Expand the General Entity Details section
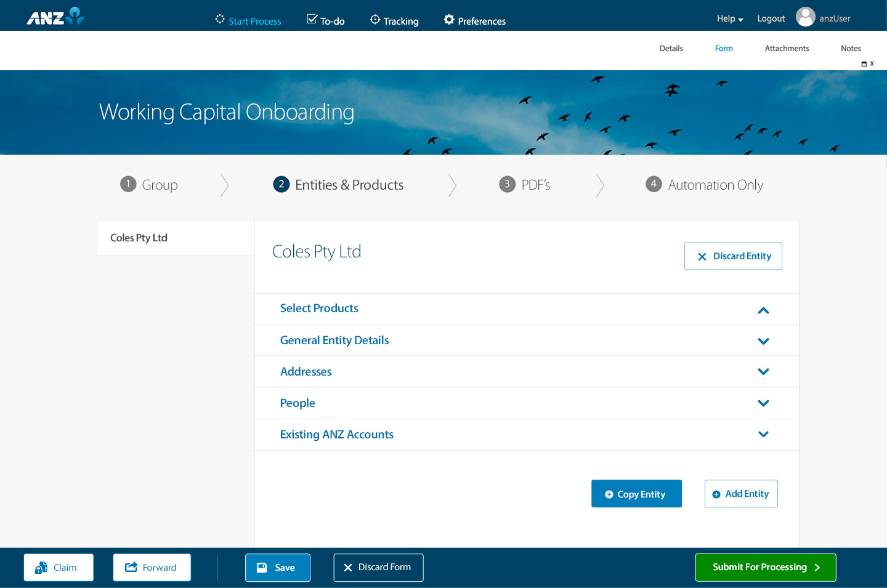 [763, 341]
